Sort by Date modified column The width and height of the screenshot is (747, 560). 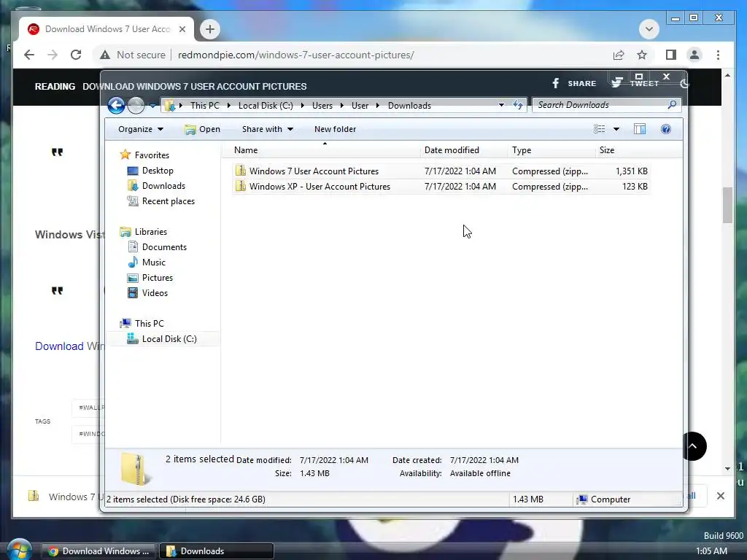465,150
